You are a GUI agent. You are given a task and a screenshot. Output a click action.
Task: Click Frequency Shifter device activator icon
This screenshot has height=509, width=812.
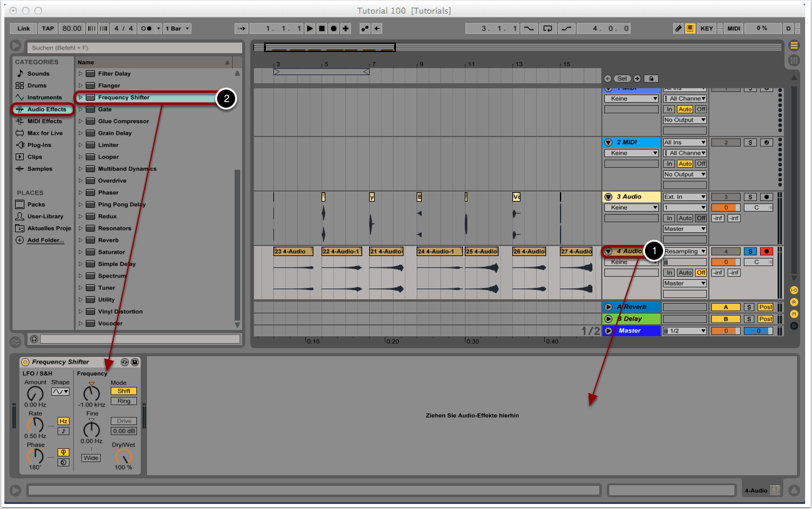26,362
